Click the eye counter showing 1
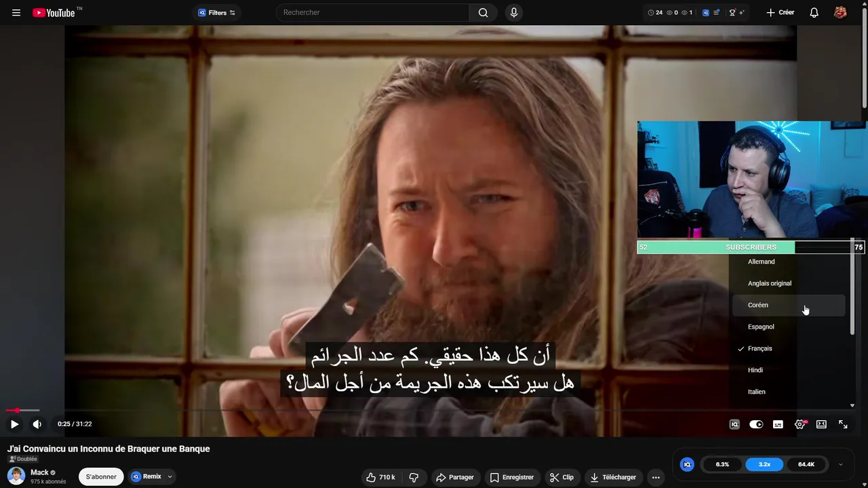The width and height of the screenshot is (868, 488). click(688, 13)
